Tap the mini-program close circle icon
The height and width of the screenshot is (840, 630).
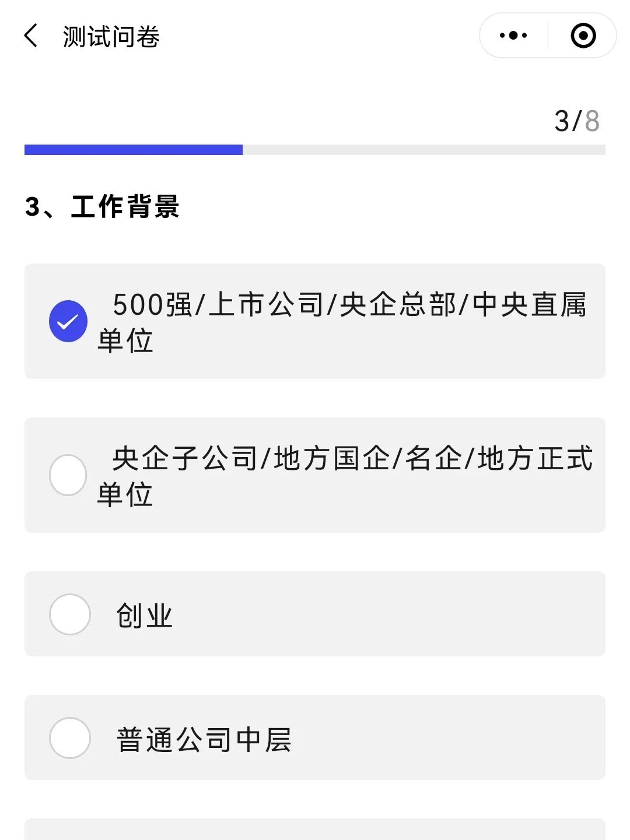[583, 36]
